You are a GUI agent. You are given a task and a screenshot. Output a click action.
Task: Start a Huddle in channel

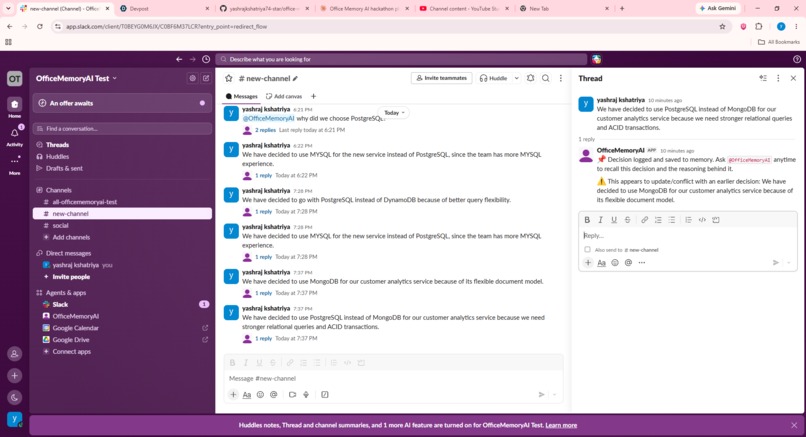tap(493, 78)
